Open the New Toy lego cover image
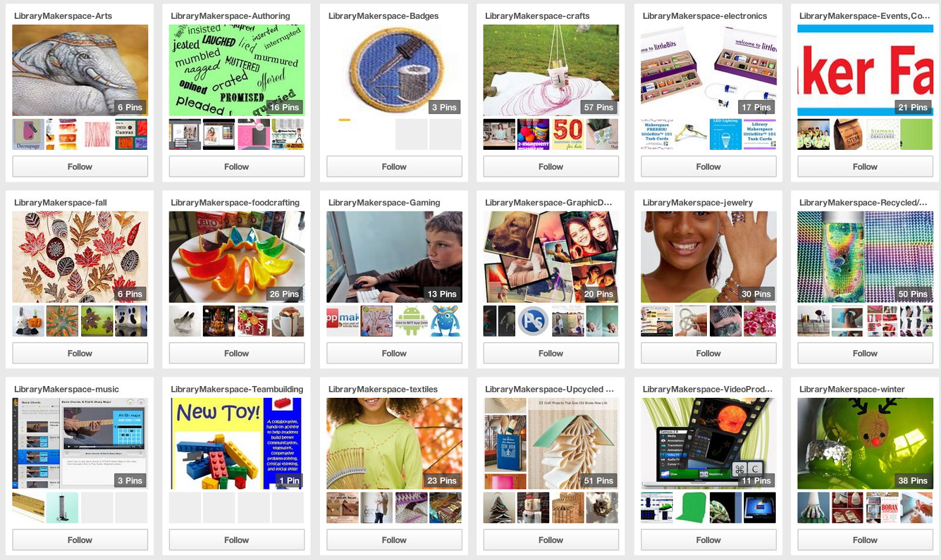Viewport: 941px width, 560px height. click(236, 444)
